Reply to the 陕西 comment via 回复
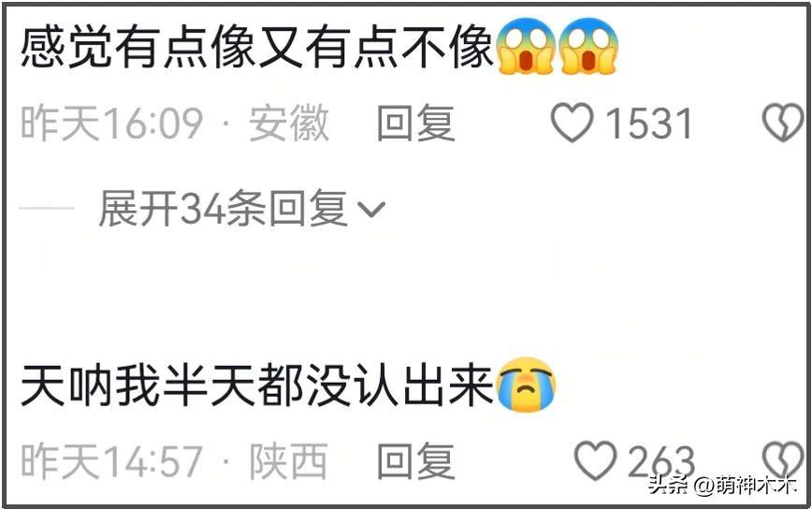The image size is (812, 510). [x=416, y=460]
